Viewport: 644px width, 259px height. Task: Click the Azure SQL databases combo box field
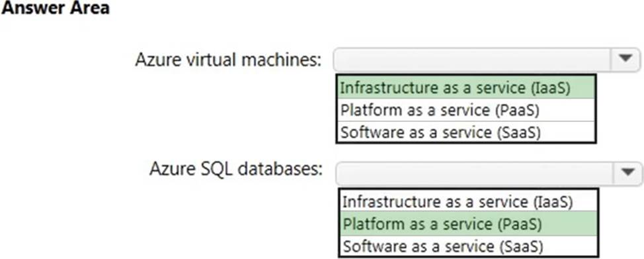pyautogui.click(x=489, y=174)
